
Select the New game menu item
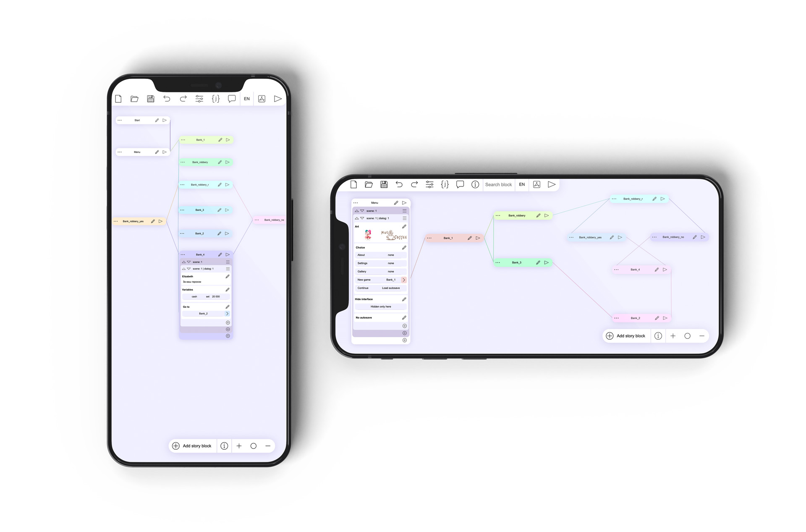[364, 280]
